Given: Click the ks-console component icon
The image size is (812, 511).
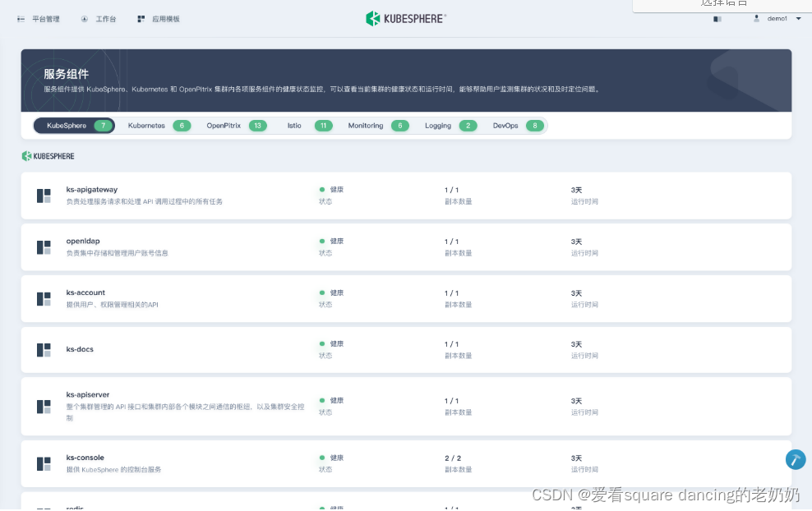Looking at the screenshot, I should tap(44, 463).
